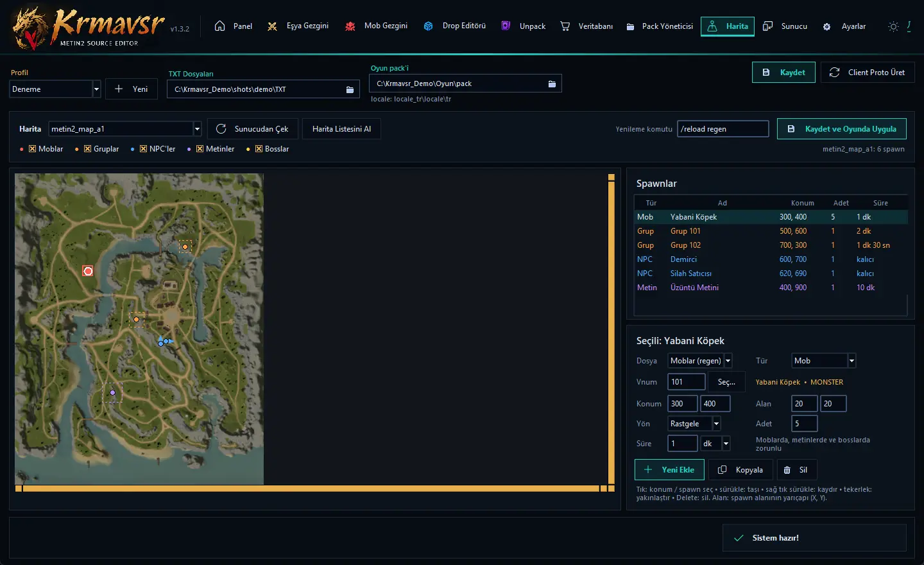924x565 pixels.
Task: Select the Üzüntü Metini spawn row
Action: pyautogui.click(x=771, y=288)
